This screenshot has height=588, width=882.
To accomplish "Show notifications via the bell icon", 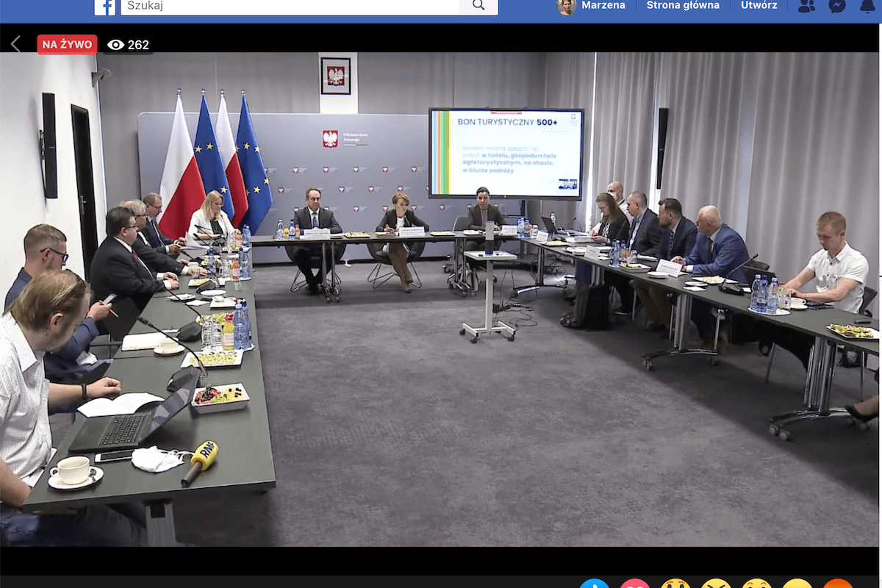I will coord(867,7).
